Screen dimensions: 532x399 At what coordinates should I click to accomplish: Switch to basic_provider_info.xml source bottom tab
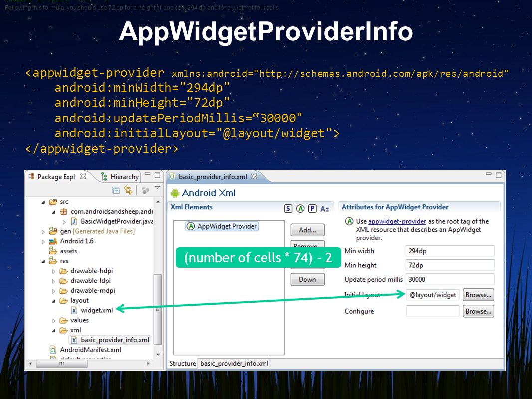[234, 364]
